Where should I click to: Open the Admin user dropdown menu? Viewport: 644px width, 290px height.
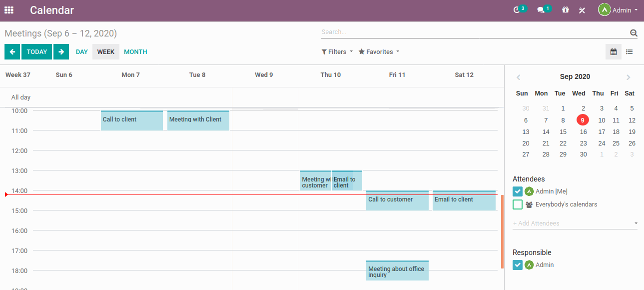point(619,10)
